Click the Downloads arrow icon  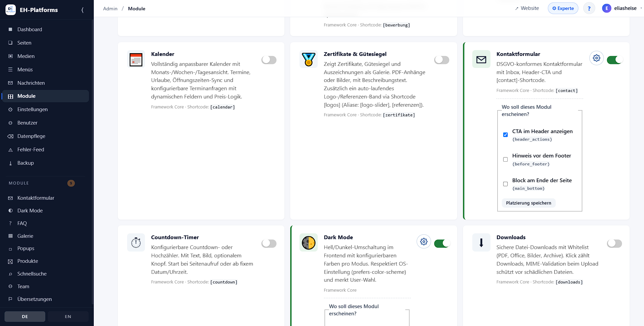point(481,243)
